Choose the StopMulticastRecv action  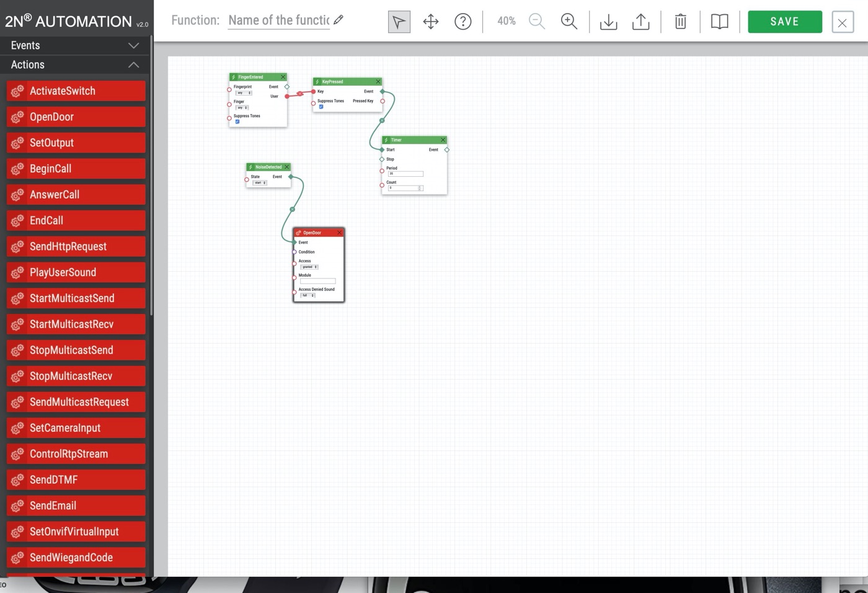[76, 377]
